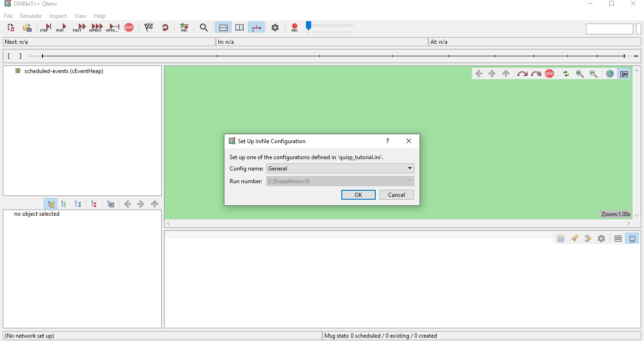Click the search field in the top-right corner
The height and width of the screenshot is (341, 644).
[609, 29]
